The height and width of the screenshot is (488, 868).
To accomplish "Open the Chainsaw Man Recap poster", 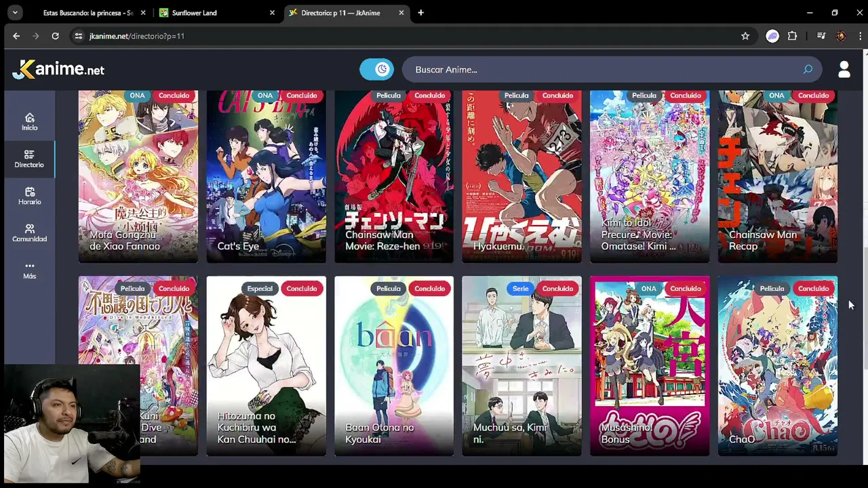I will (x=778, y=176).
